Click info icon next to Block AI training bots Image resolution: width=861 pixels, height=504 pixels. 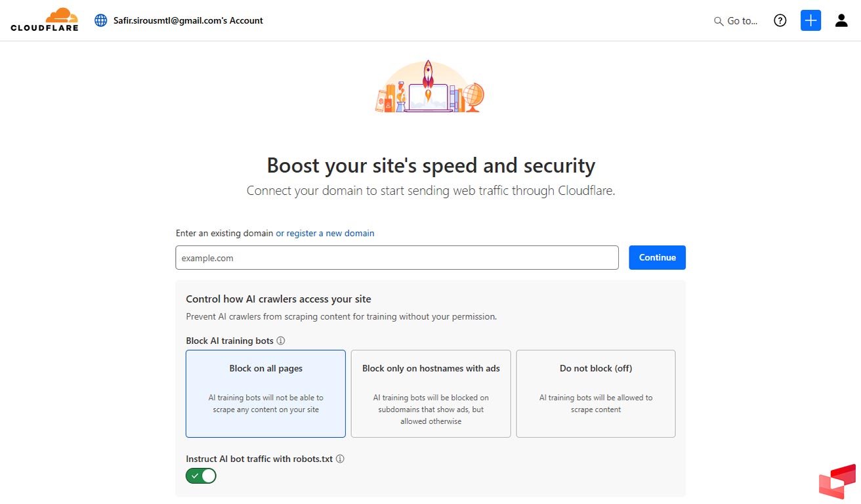click(281, 341)
